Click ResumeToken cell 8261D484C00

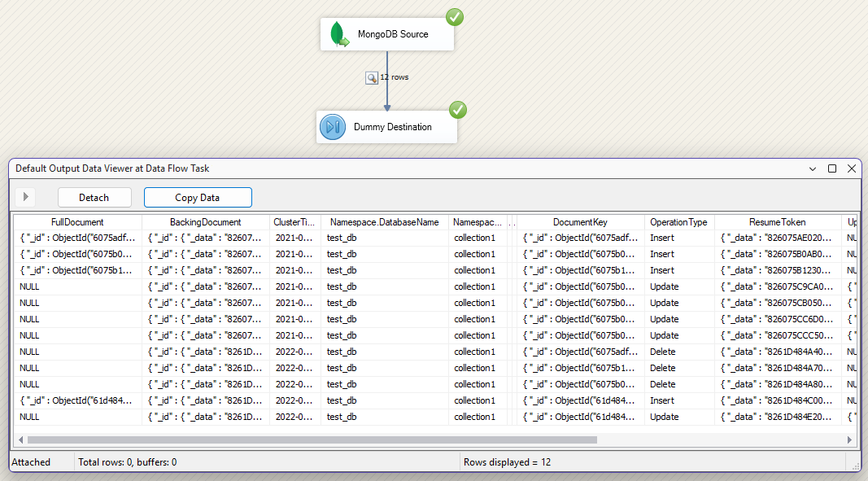(777, 400)
